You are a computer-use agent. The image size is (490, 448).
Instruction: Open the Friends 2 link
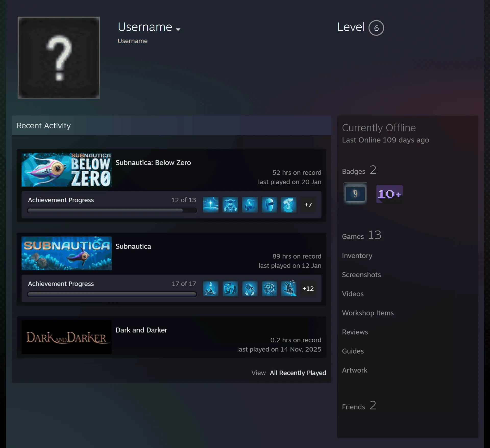(359, 405)
